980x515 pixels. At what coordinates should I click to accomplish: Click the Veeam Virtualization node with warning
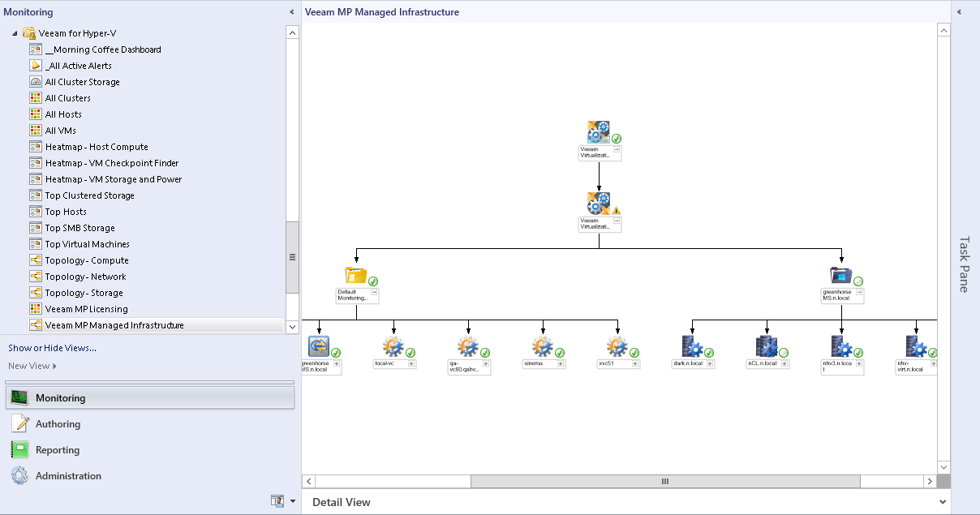click(599, 203)
